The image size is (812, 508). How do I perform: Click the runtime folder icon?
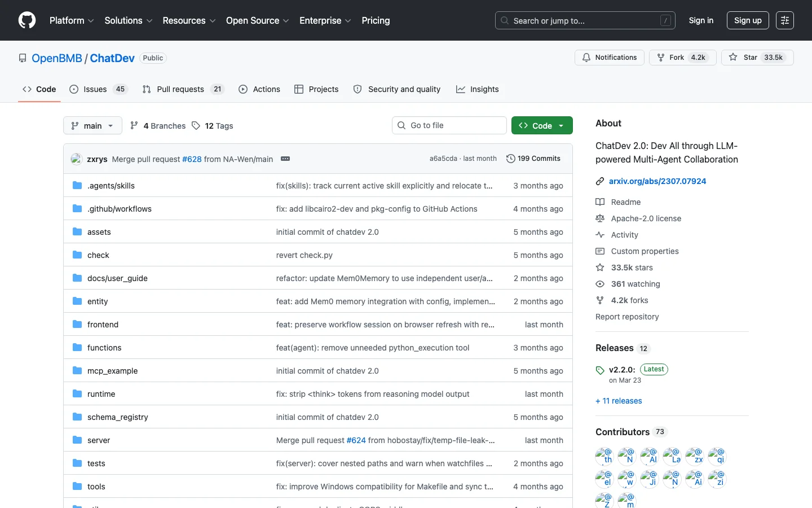(77, 394)
